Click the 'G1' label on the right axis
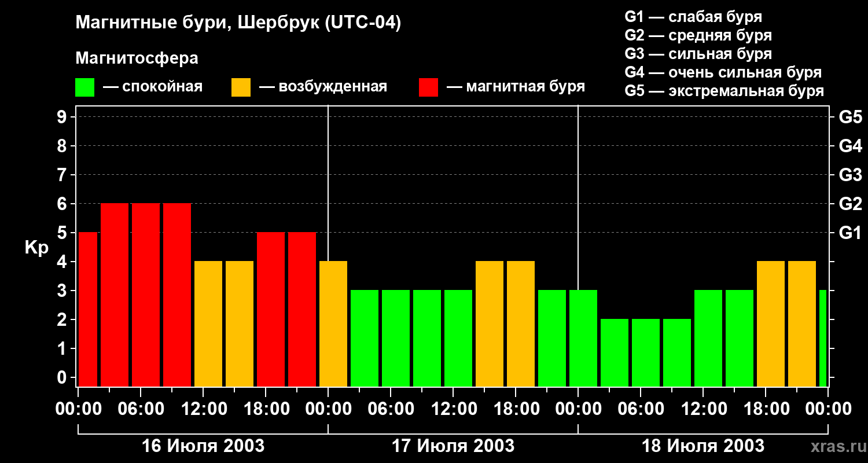 pos(850,233)
